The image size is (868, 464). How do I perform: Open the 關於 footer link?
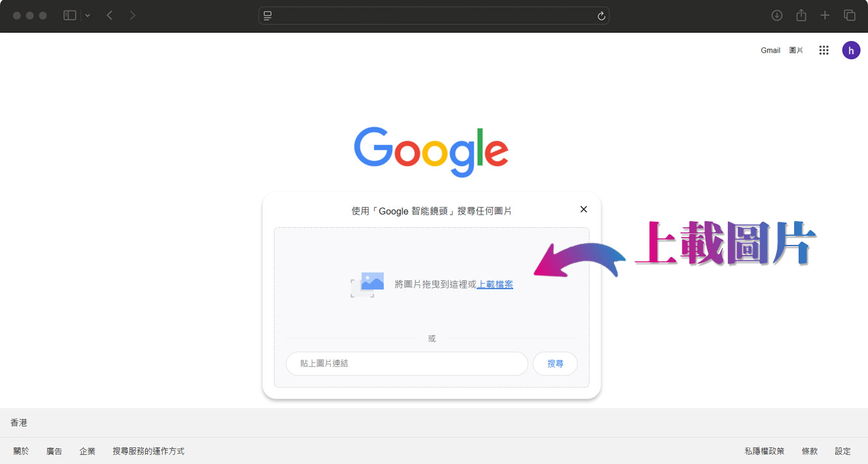tap(21, 451)
